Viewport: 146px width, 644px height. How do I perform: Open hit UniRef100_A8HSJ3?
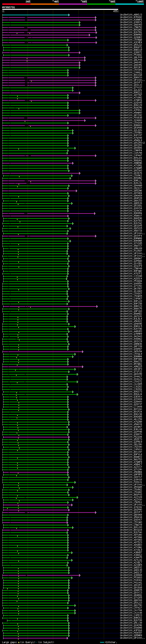(x=131, y=15)
